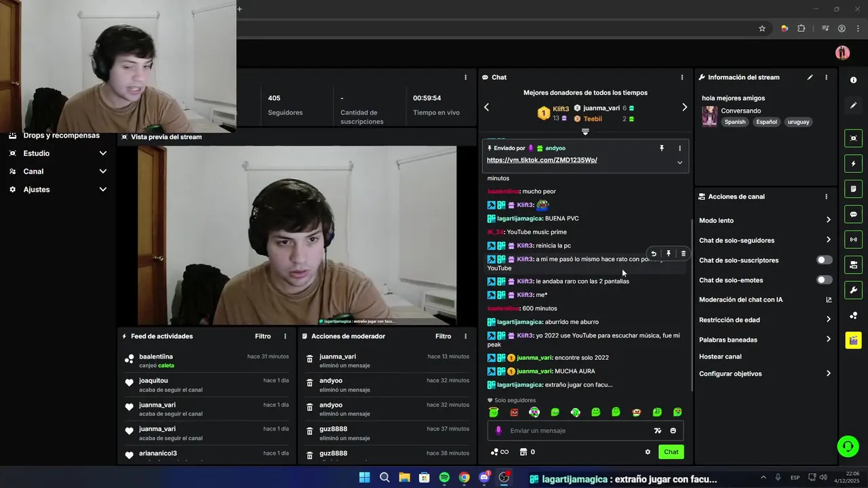Open the Windows Start menu

coord(364,478)
